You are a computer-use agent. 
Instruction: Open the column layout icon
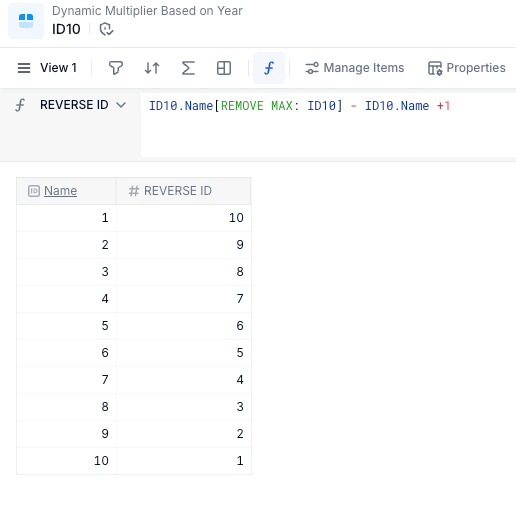coord(224,68)
